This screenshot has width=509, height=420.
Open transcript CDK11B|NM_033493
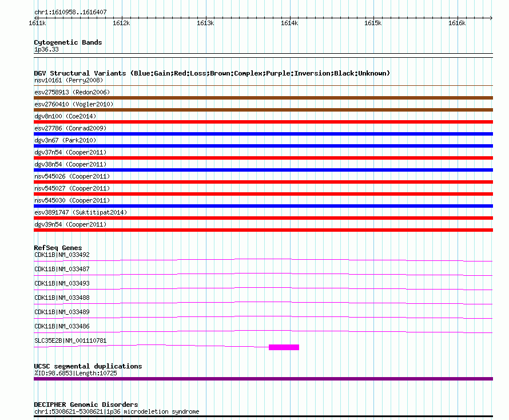click(x=62, y=284)
